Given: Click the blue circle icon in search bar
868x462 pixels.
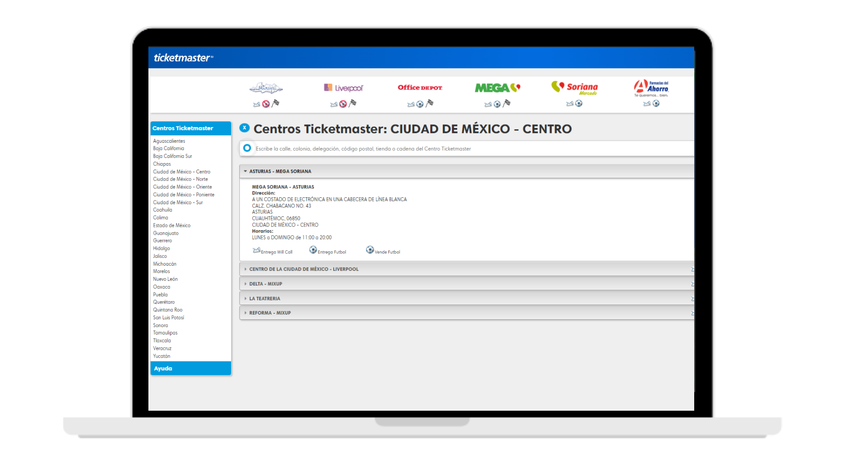Looking at the screenshot, I should click(247, 148).
